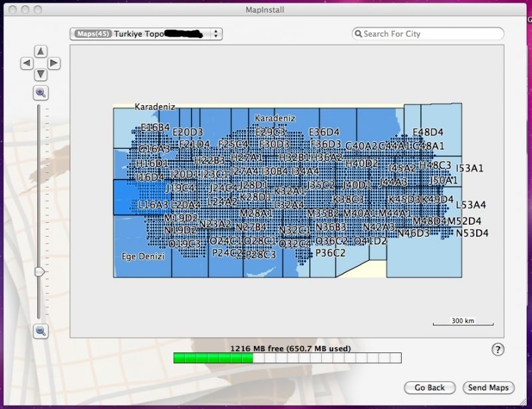Click the Go Back button
Screen dimensions: 532x409
pyautogui.click(x=430, y=388)
